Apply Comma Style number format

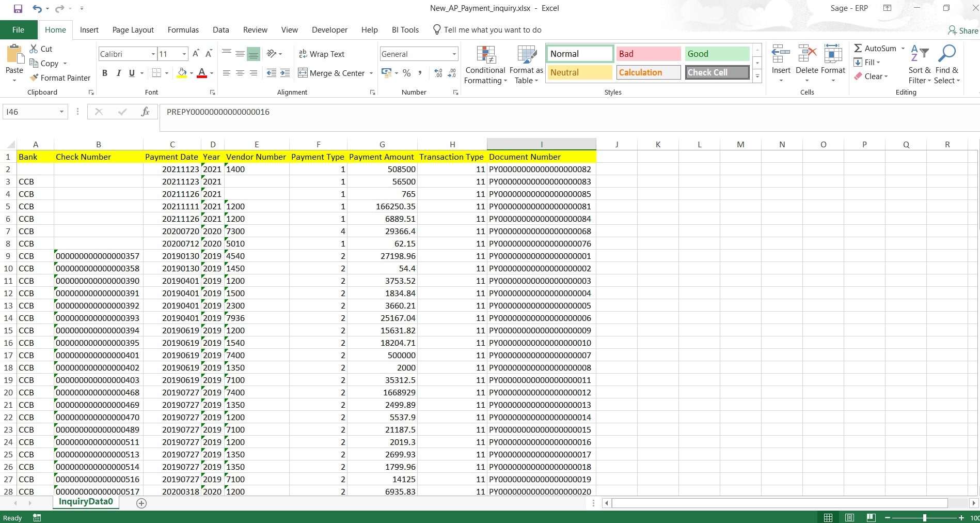pyautogui.click(x=420, y=73)
